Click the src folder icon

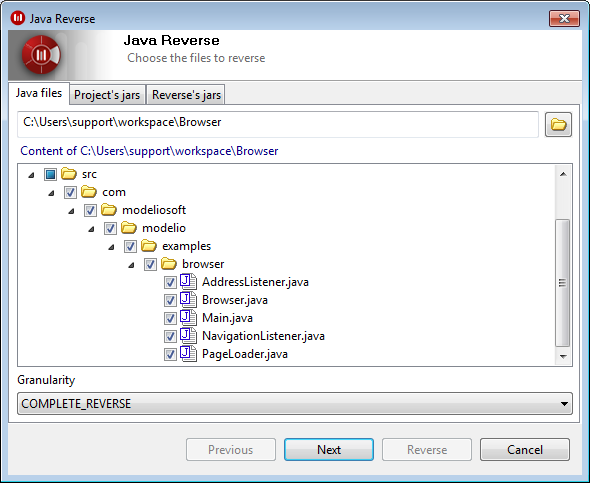coord(69,174)
